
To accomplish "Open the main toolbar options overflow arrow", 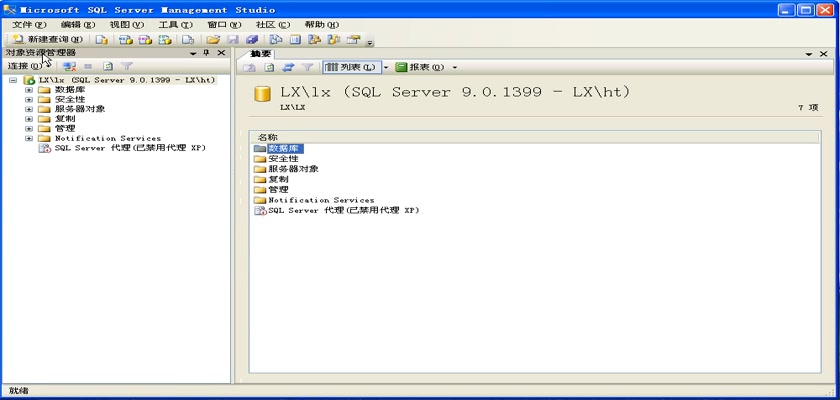I will 370,41.
